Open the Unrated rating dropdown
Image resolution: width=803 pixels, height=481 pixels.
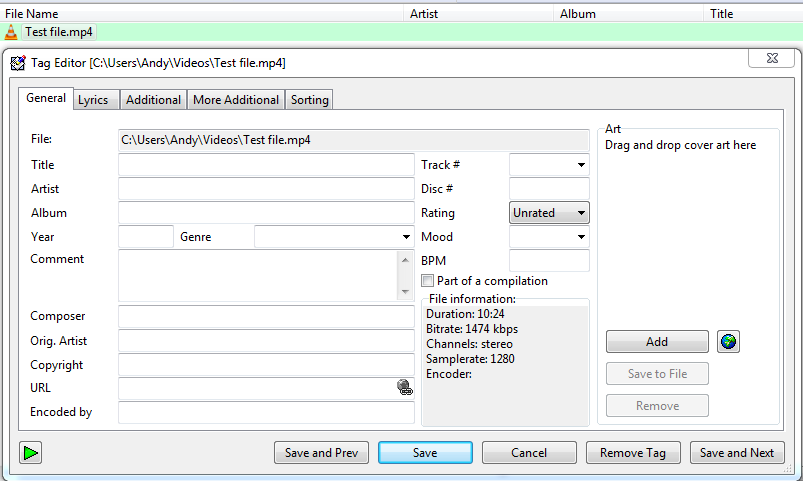(581, 213)
